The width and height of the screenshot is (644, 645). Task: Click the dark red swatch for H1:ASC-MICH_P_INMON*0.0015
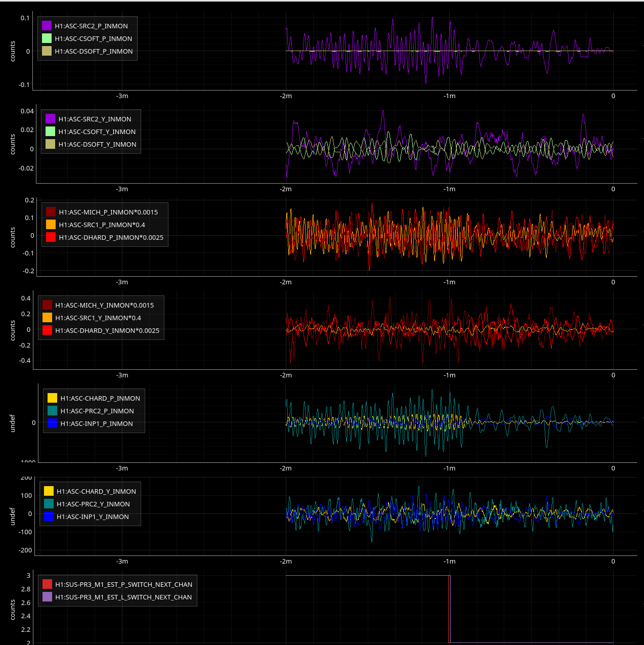click(x=51, y=212)
